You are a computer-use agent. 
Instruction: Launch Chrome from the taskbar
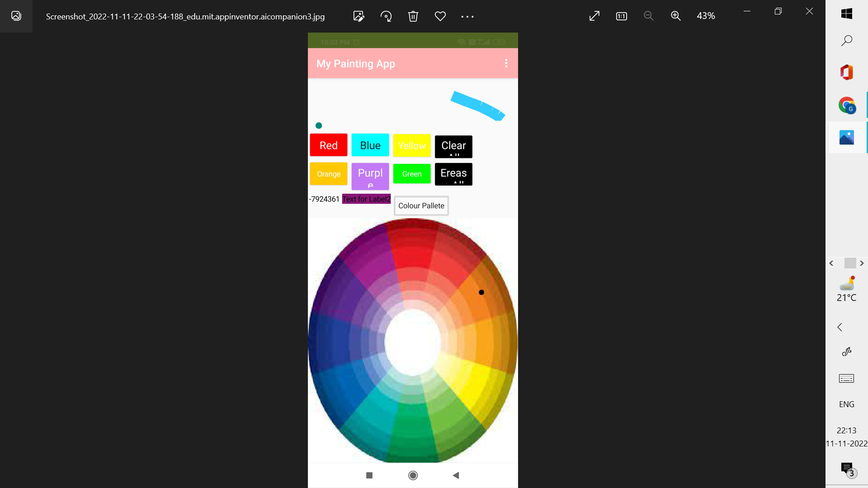tap(846, 105)
